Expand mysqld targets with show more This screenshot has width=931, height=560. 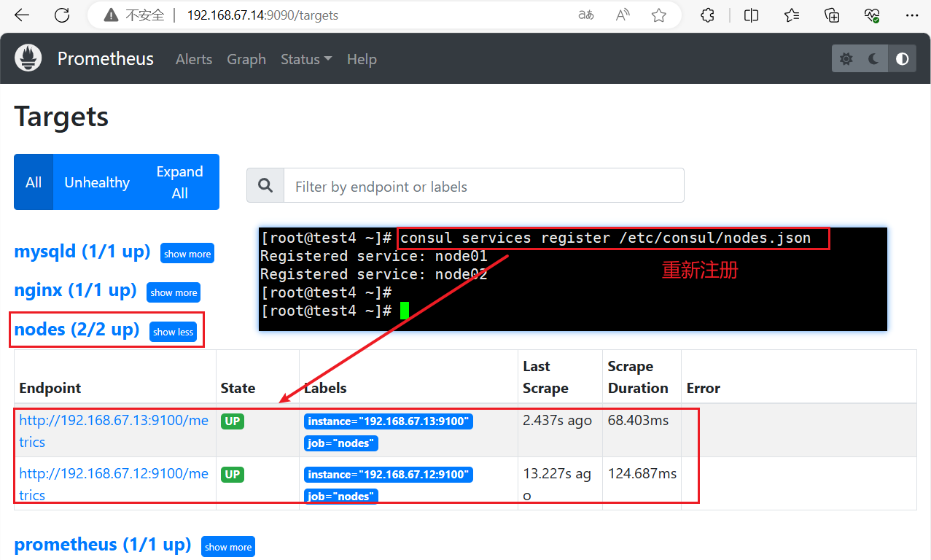click(x=187, y=254)
